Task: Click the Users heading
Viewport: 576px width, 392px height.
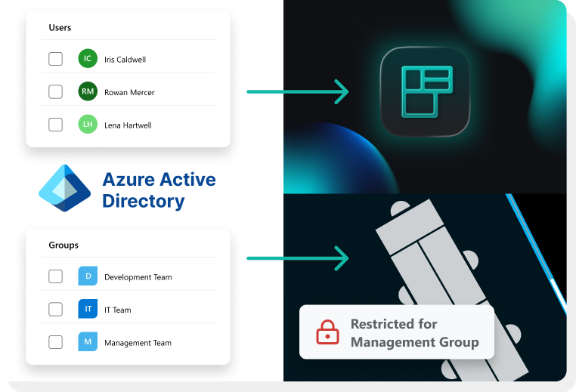Action: tap(60, 27)
